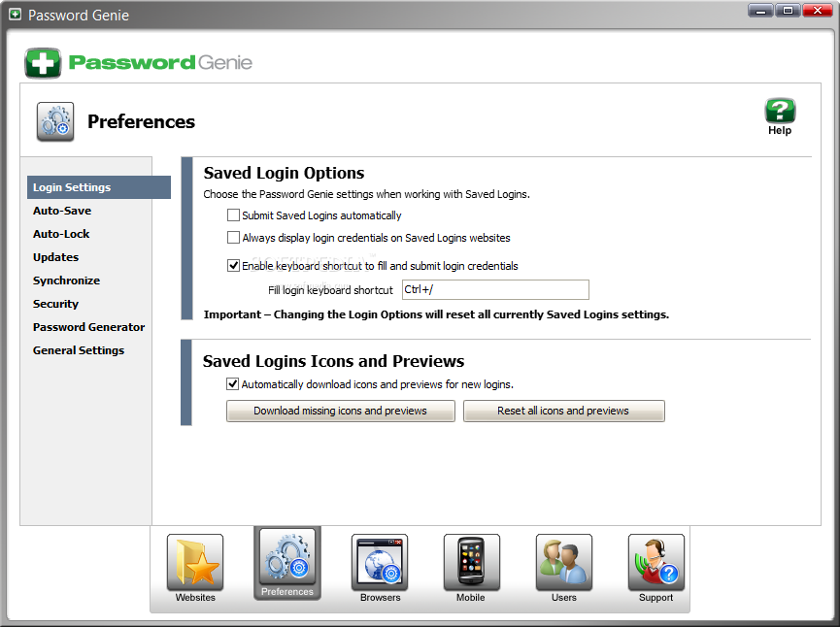The height and width of the screenshot is (627, 840).
Task: Click the title bar Password Genie app icon
Action: [x=15, y=15]
